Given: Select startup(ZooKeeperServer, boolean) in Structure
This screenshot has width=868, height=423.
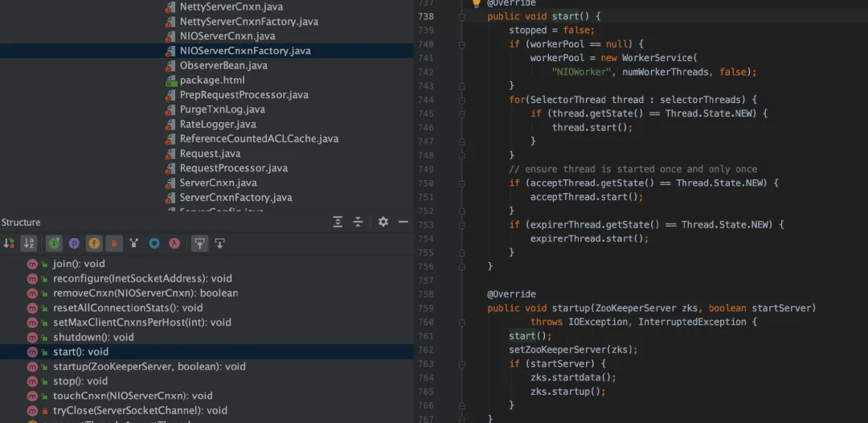Looking at the screenshot, I should 149,367.
